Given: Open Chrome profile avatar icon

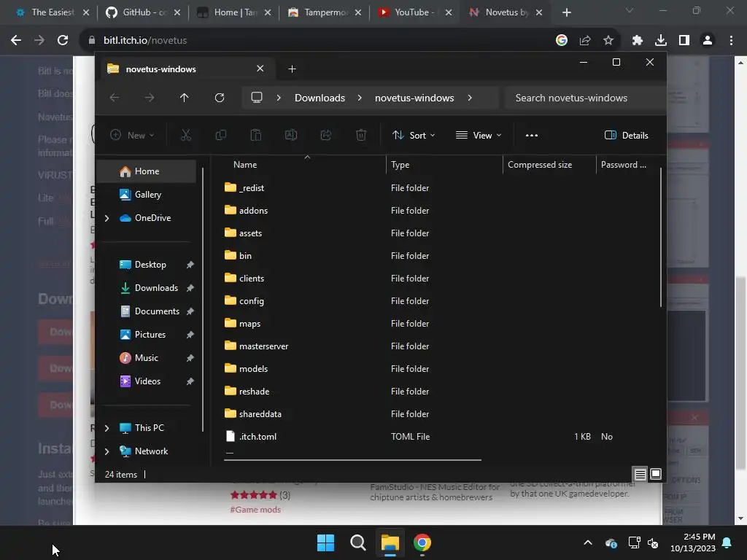Looking at the screenshot, I should 708,41.
